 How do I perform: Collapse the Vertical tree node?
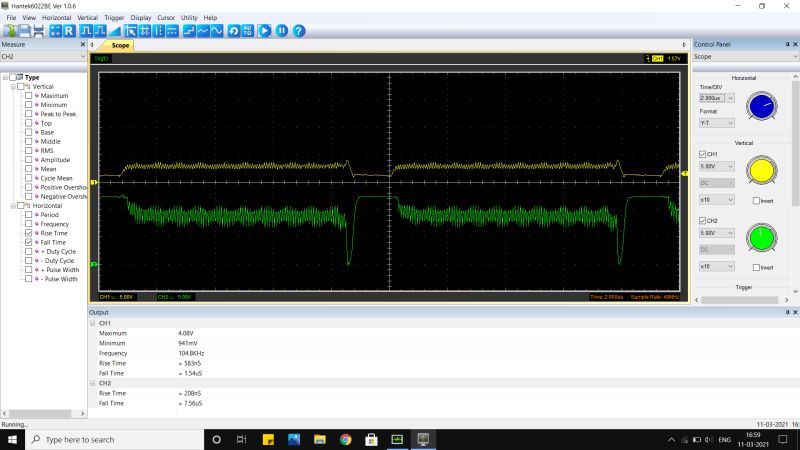(13, 87)
